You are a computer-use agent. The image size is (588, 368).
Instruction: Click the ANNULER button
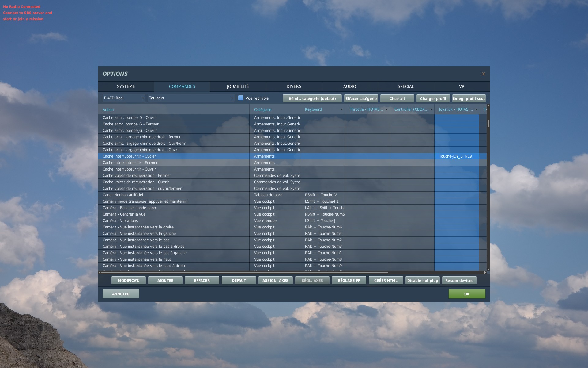click(121, 294)
